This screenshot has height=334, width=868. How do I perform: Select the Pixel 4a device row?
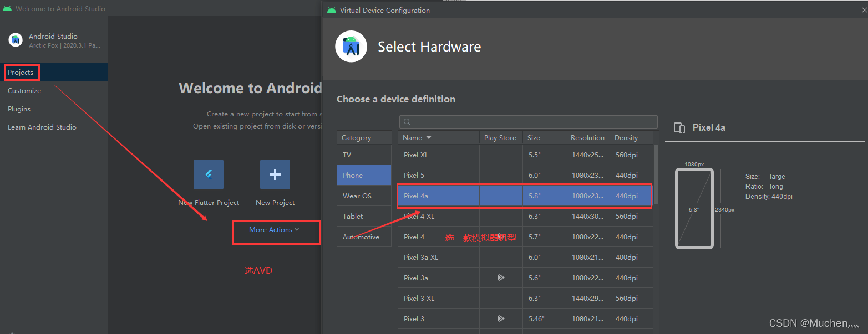pyautogui.click(x=526, y=196)
